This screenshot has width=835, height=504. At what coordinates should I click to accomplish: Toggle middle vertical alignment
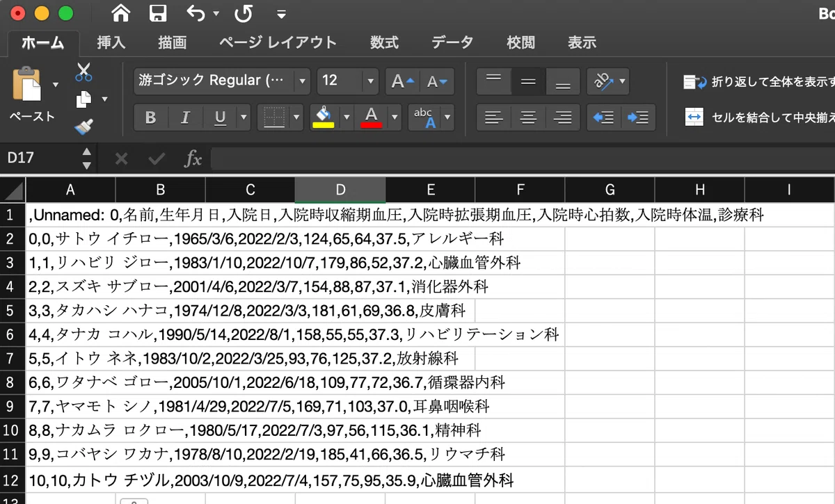pyautogui.click(x=528, y=81)
